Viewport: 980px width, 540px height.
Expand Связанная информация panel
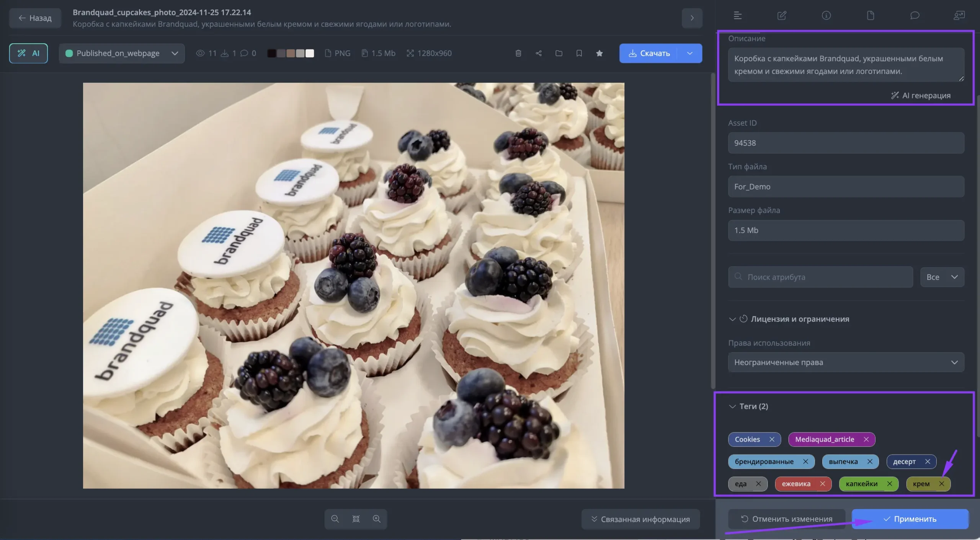[641, 519]
